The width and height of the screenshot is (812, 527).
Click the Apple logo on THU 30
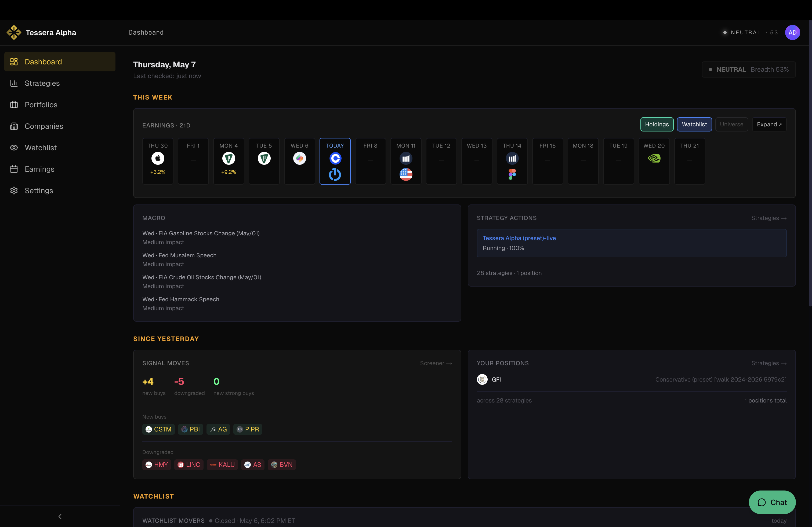coord(158,158)
